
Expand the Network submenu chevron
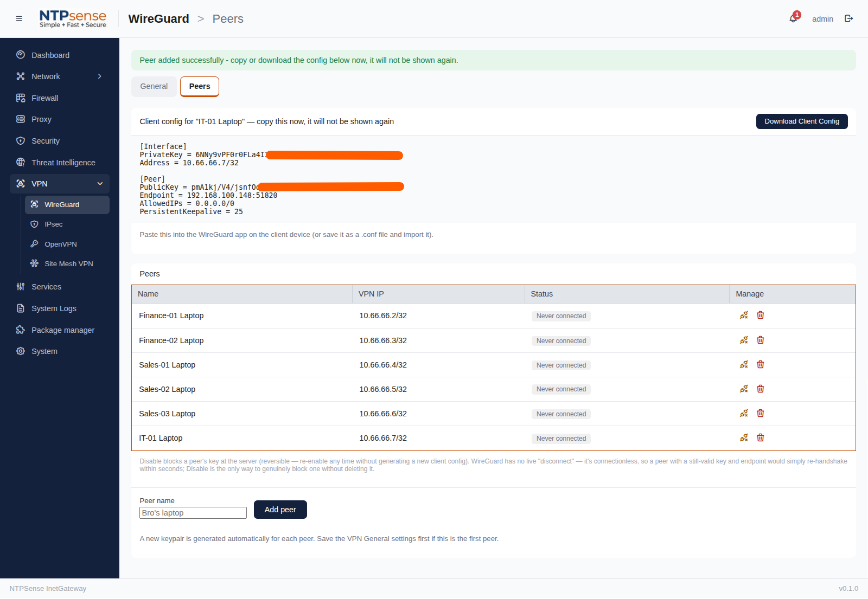click(100, 76)
